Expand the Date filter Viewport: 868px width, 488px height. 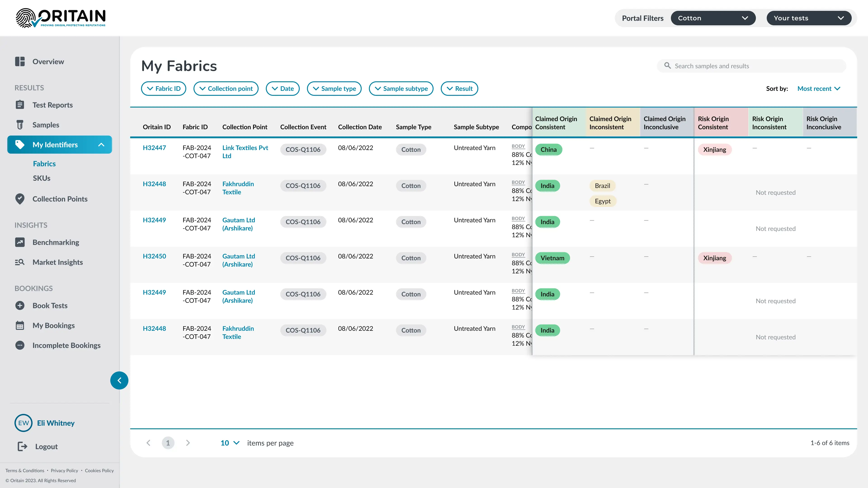coord(283,89)
